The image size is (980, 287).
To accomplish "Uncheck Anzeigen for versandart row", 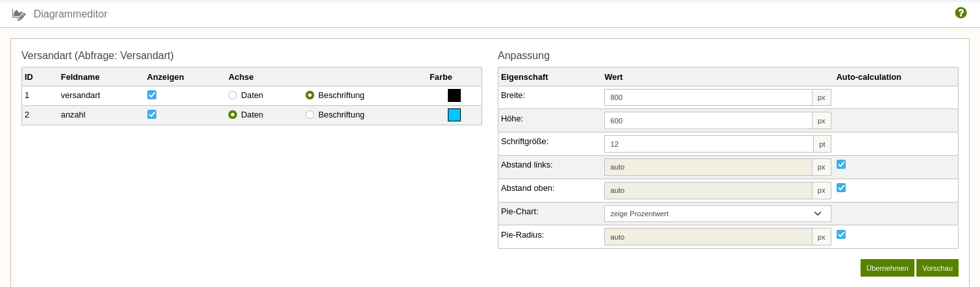I will [x=152, y=95].
